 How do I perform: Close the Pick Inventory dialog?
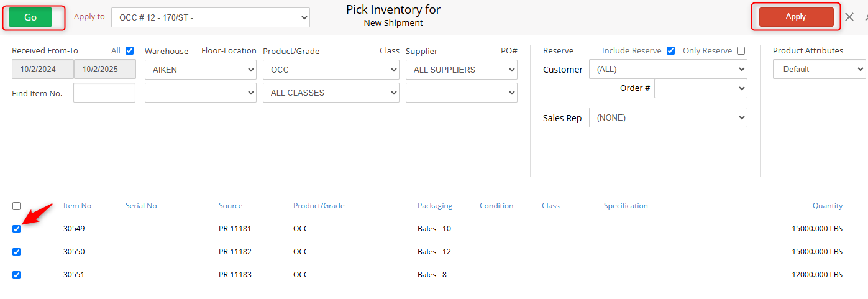point(849,17)
